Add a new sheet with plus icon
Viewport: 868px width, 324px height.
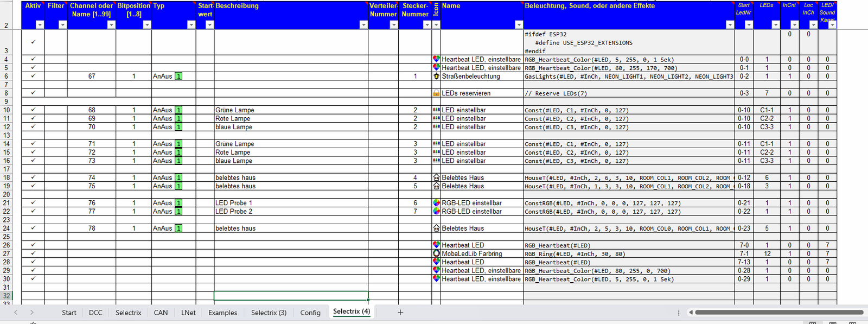[400, 312]
